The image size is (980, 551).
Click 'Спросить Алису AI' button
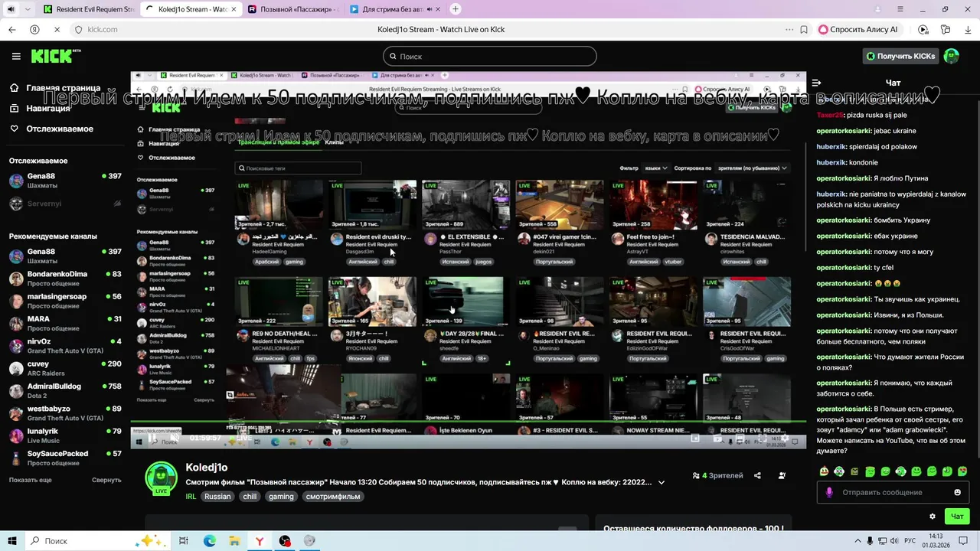(859, 29)
